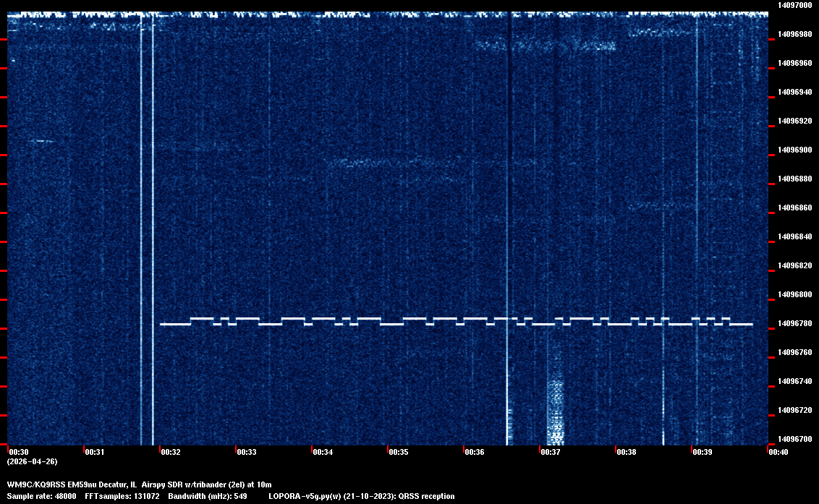Click the 00:34 time axis label

click(x=323, y=452)
